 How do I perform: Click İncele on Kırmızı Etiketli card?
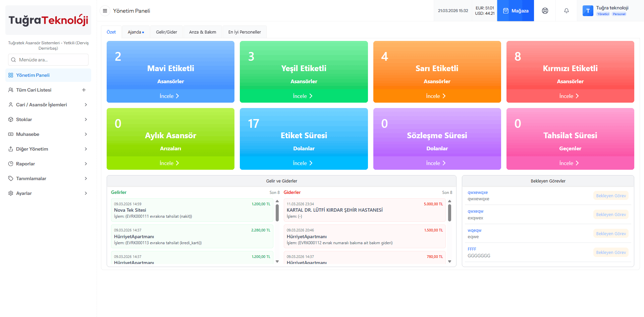click(x=570, y=96)
